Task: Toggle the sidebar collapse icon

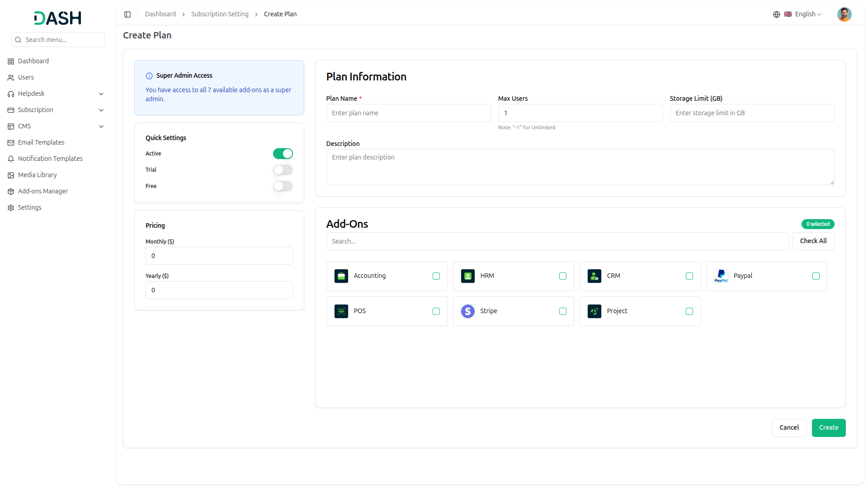Action: (127, 14)
